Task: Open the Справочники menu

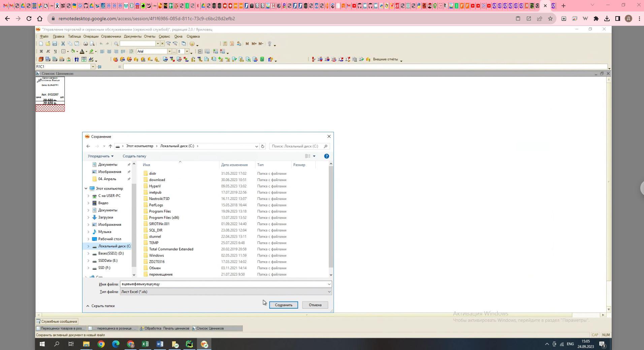Action: [111, 36]
